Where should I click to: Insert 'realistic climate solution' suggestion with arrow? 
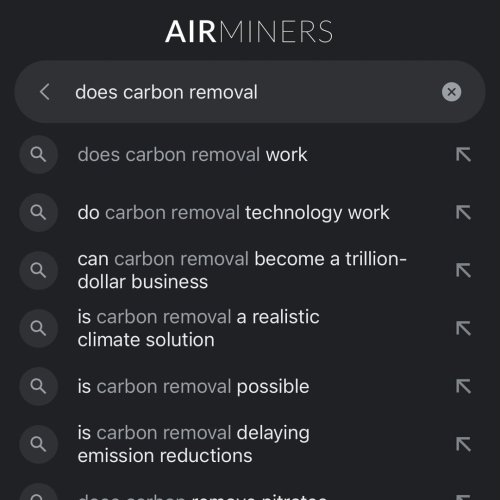[x=463, y=328]
